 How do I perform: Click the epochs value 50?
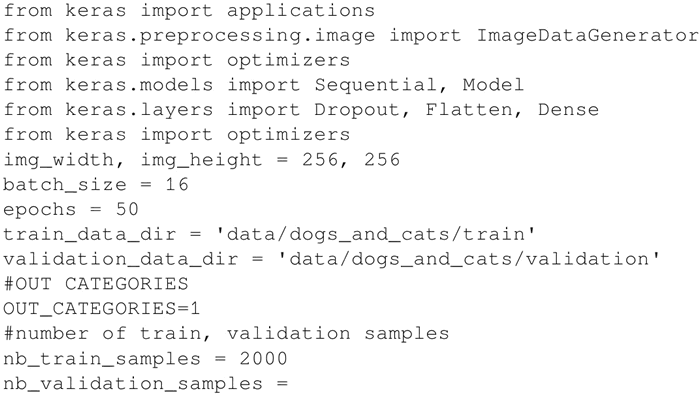(x=127, y=209)
